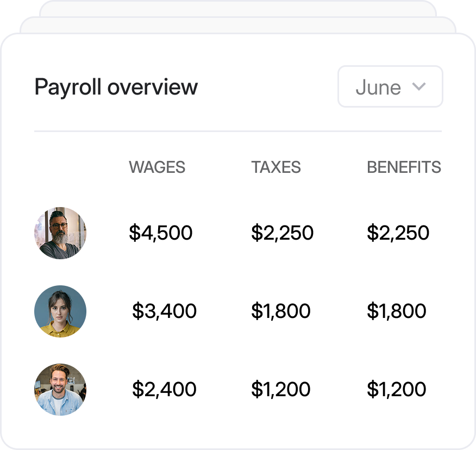This screenshot has width=476, height=450.
Task: Click the middle stacked card behind the panel
Action: point(238,25)
